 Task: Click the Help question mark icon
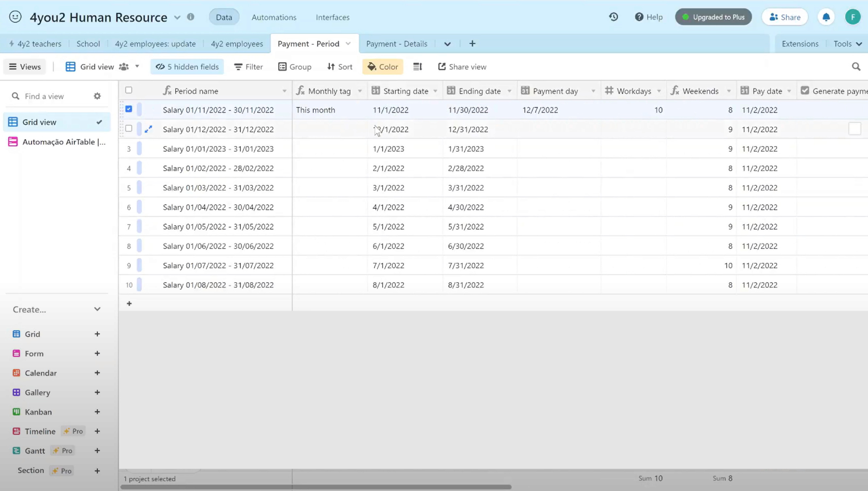pyautogui.click(x=639, y=17)
